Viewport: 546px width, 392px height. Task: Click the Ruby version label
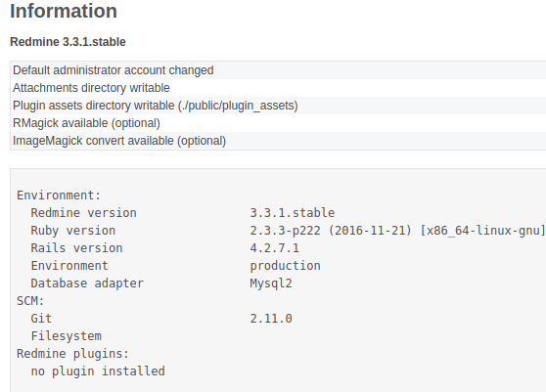pyautogui.click(x=73, y=231)
